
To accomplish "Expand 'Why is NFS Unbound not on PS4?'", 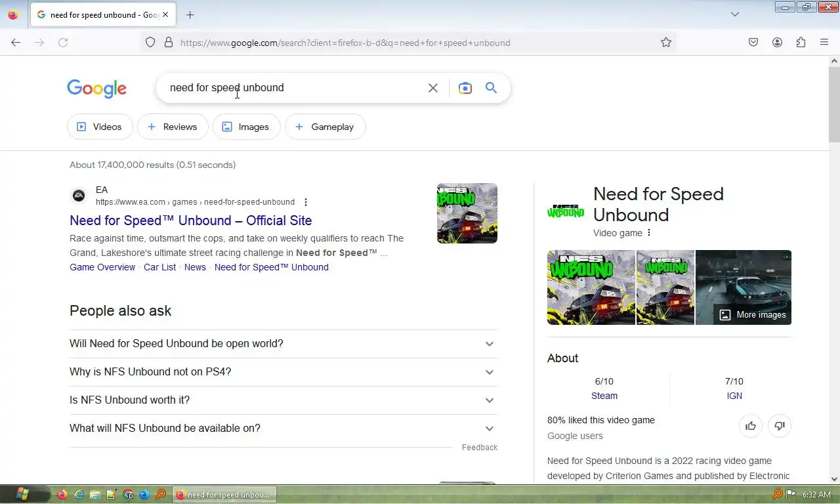I will [x=283, y=372].
